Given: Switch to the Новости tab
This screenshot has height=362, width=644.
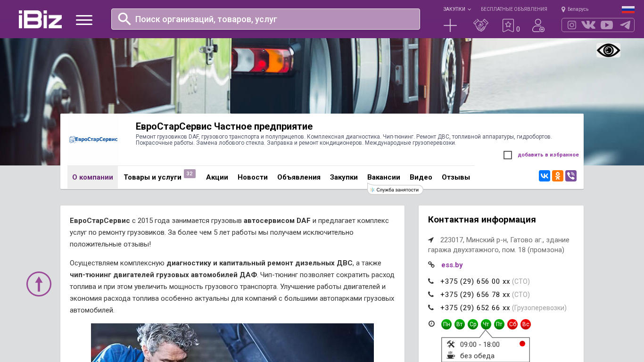Looking at the screenshot, I should click(253, 177).
